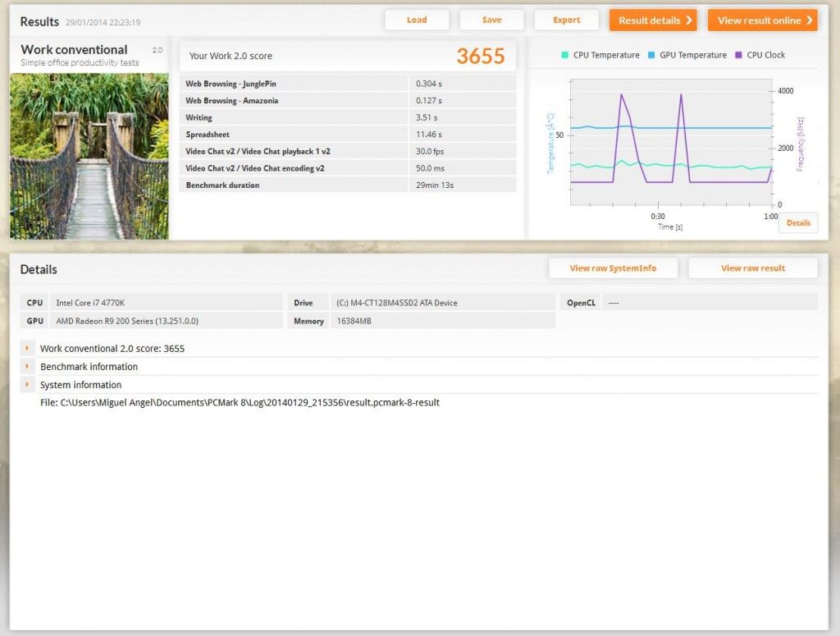The width and height of the screenshot is (840, 636).
Task: Click the result file path text
Action: [x=240, y=402]
